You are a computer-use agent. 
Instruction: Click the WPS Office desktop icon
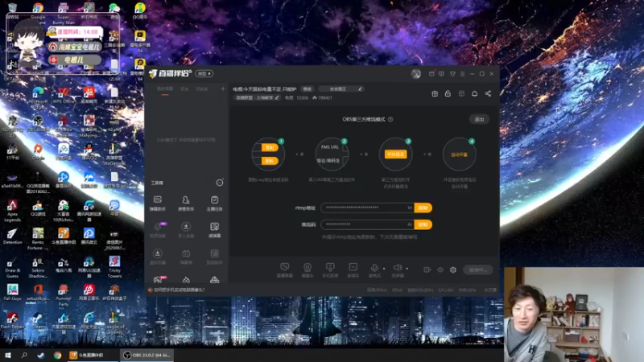click(x=64, y=95)
